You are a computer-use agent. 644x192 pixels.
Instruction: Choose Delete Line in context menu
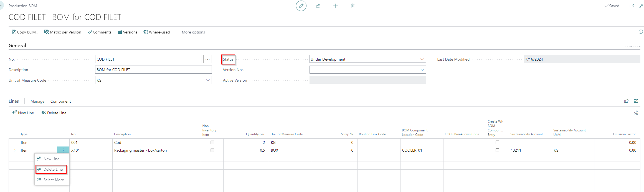(x=53, y=169)
